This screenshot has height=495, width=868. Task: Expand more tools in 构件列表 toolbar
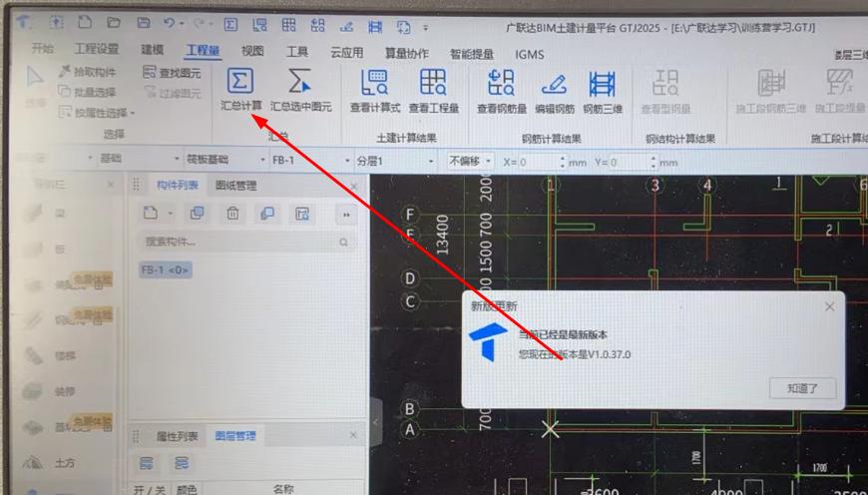pos(346,215)
